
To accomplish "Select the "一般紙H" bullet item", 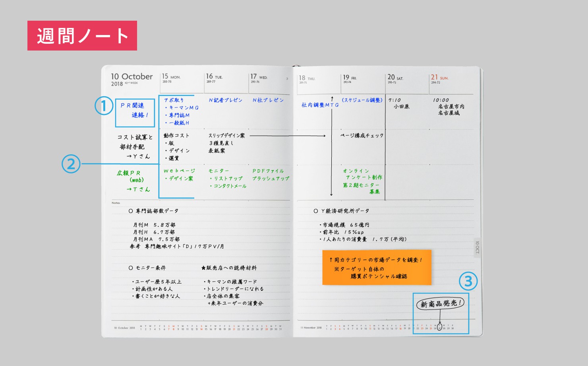I will click(177, 123).
